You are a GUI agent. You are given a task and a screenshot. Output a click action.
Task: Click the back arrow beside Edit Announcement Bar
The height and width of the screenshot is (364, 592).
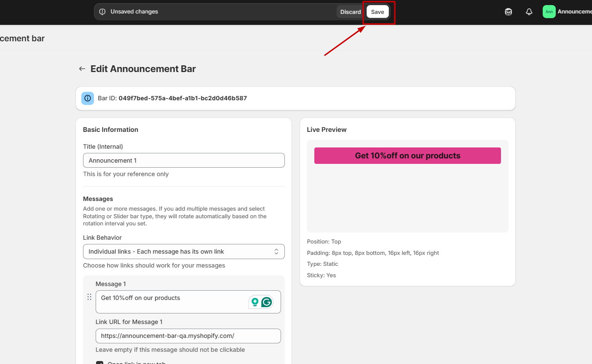pos(82,69)
